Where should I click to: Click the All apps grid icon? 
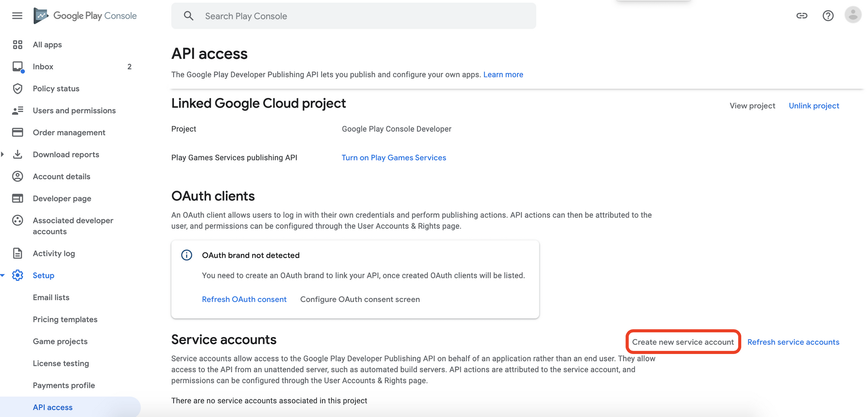pos(17,45)
